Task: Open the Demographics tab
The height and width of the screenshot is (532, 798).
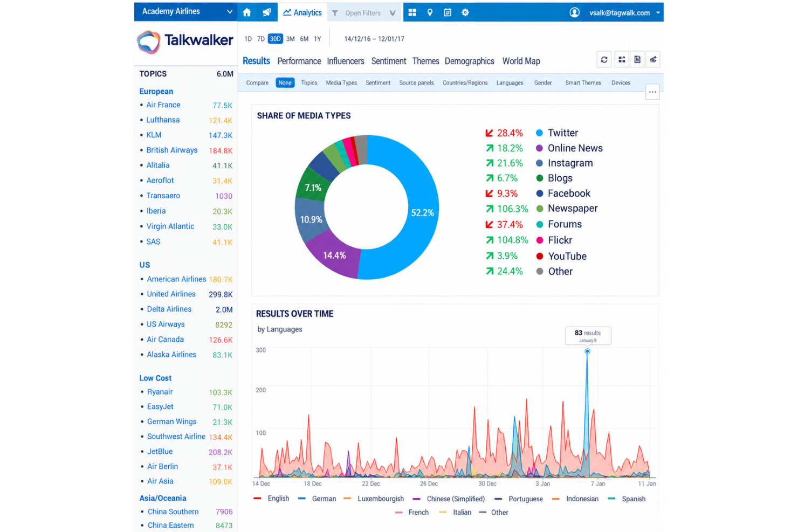Action: [470, 61]
